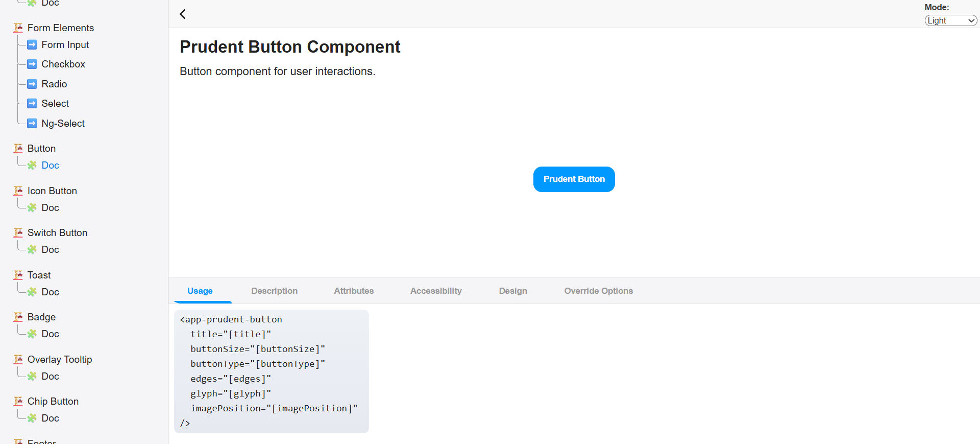Open the Doc link under Icon Button
Viewport: 980px width, 444px height.
(51, 207)
